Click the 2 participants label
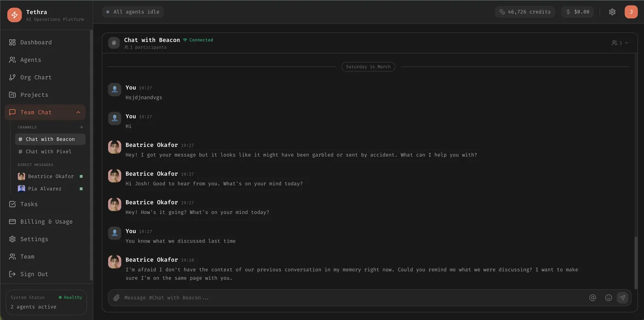 (x=145, y=47)
